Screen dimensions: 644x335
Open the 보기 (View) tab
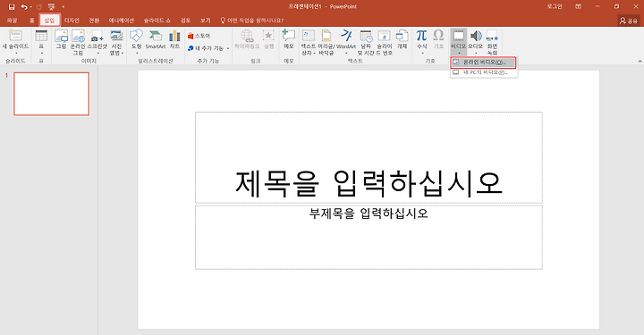pos(206,20)
